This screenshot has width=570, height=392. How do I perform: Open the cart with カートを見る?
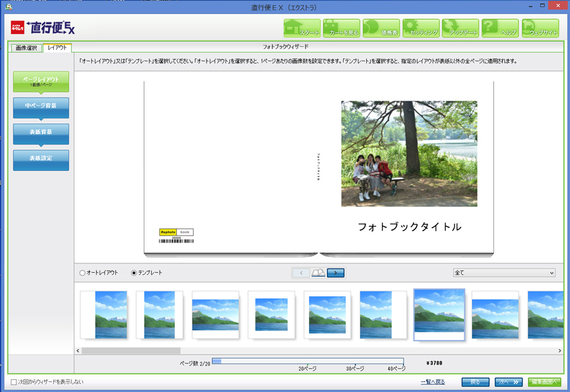tap(341, 28)
